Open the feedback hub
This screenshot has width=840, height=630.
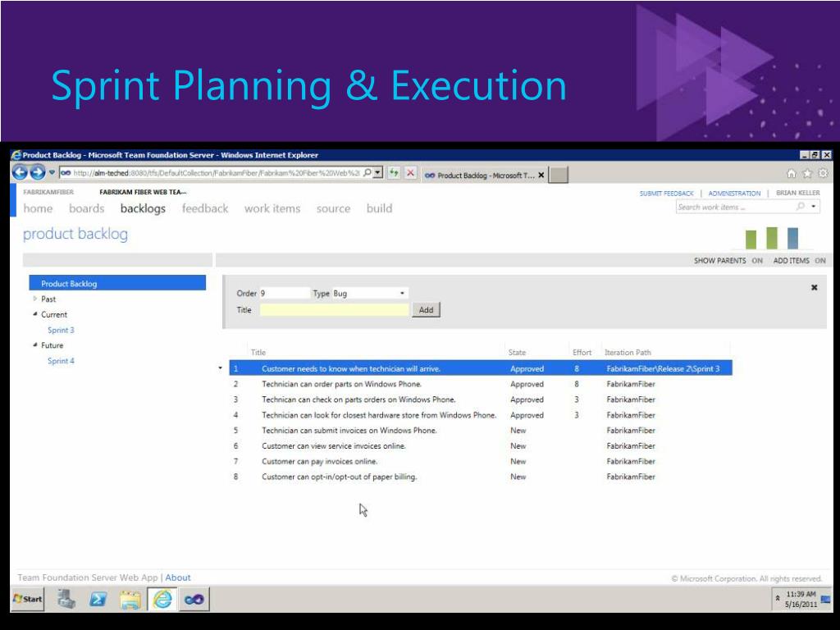click(205, 208)
